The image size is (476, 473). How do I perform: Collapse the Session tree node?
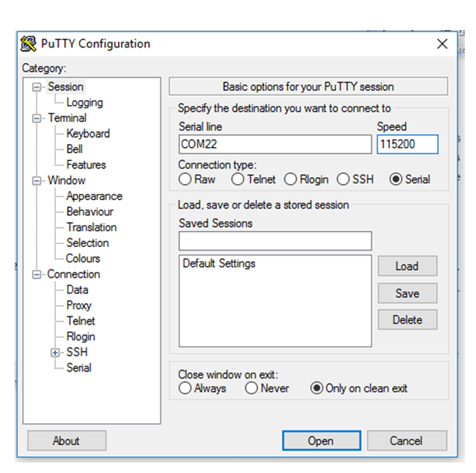(x=36, y=87)
